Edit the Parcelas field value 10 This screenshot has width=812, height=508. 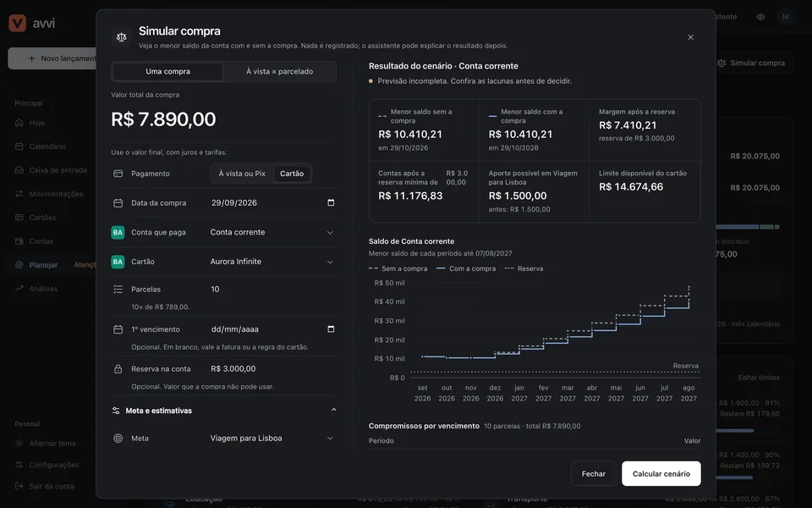pyautogui.click(x=272, y=290)
